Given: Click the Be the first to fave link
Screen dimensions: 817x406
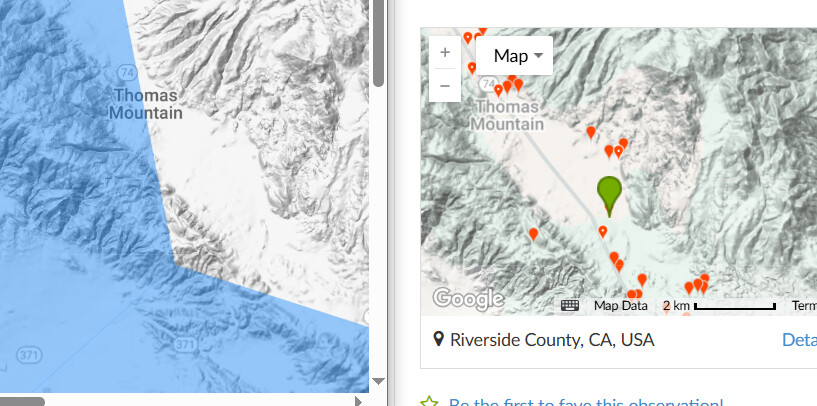Looking at the screenshot, I should [586, 403].
